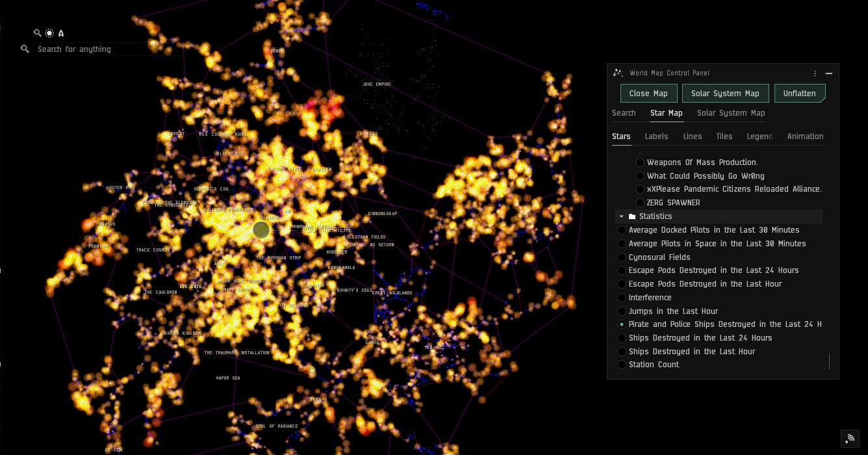868x455 pixels.
Task: Select Ships Destroyed in the Last Hour
Action: pos(622,352)
